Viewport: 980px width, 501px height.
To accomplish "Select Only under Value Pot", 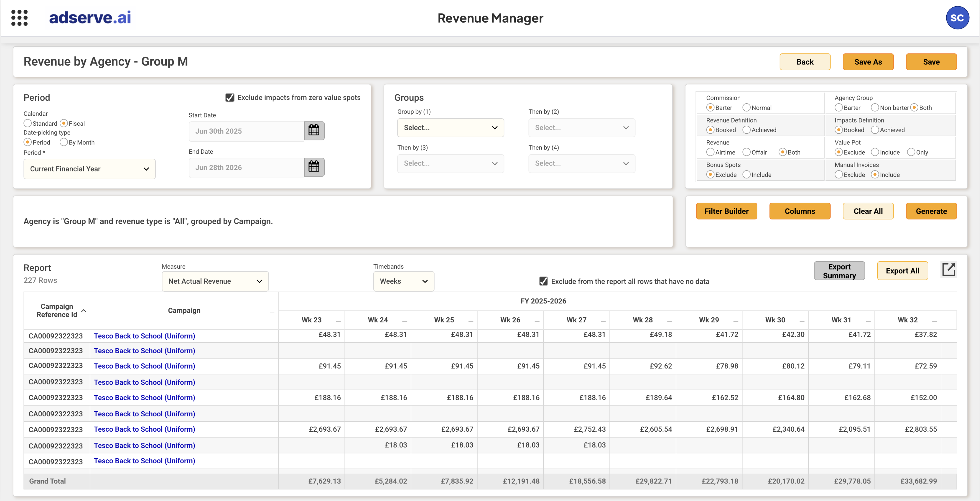I will [911, 152].
